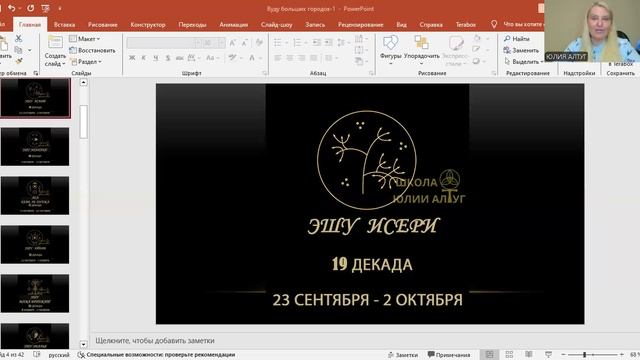This screenshot has height=360, width=640.
Task: Click the Increase font size icon
Action: [x=232, y=43]
